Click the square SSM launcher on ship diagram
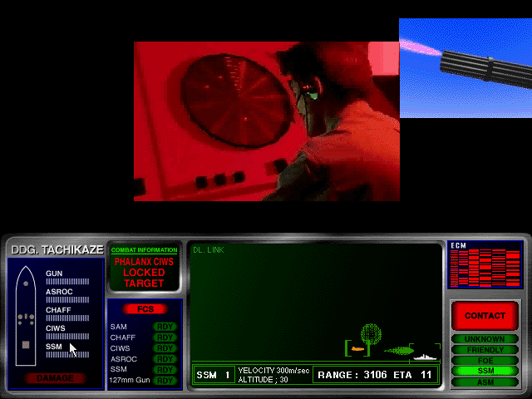The height and width of the screenshot is (399, 532). (x=26, y=345)
